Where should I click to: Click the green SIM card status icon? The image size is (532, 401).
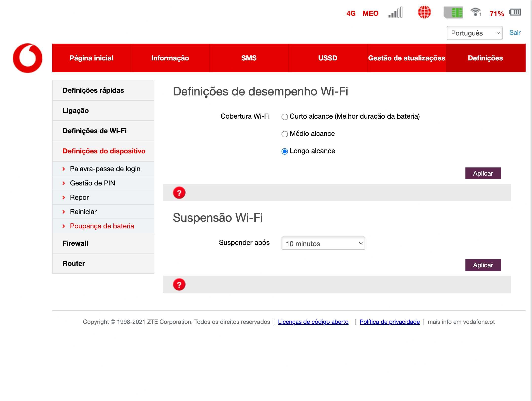coord(453,13)
